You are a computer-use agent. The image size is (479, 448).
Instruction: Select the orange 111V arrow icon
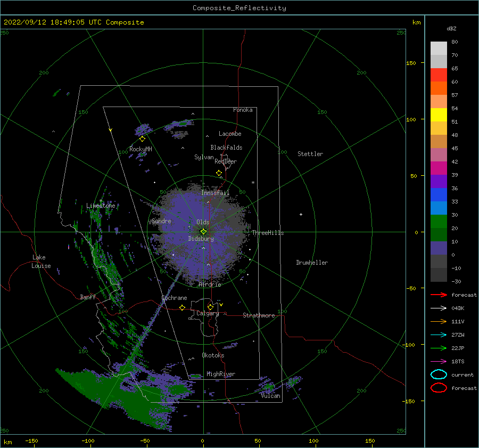(x=439, y=321)
